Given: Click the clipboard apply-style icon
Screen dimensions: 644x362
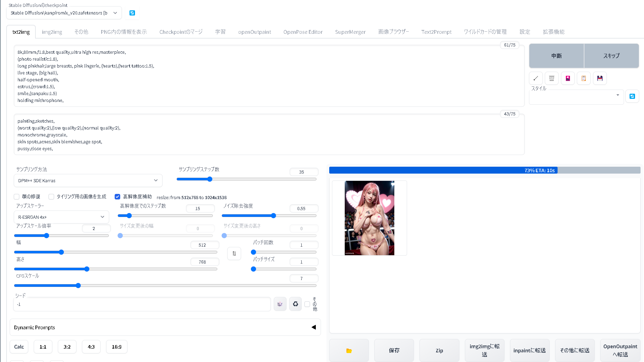Looking at the screenshot, I should point(584,79).
